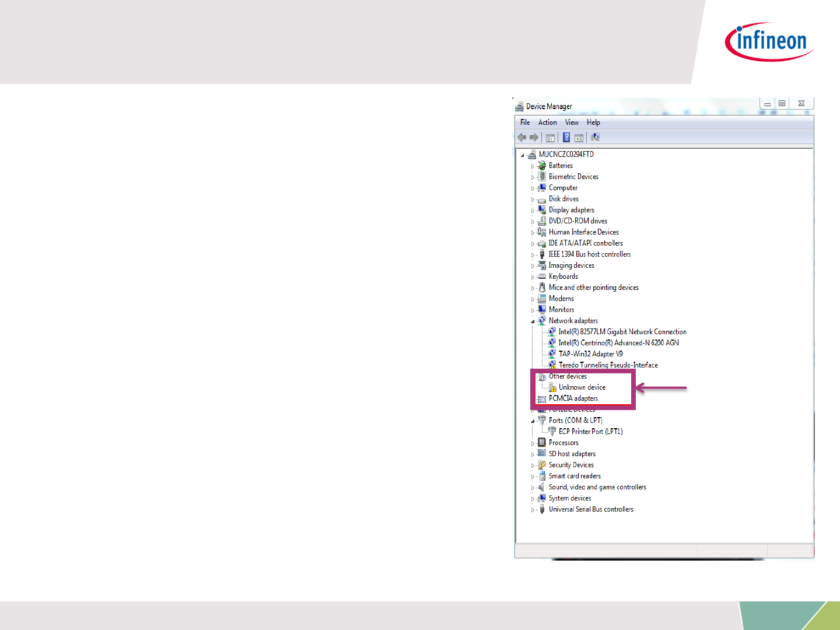Open the File menu
This screenshot has width=840, height=630.
525,123
